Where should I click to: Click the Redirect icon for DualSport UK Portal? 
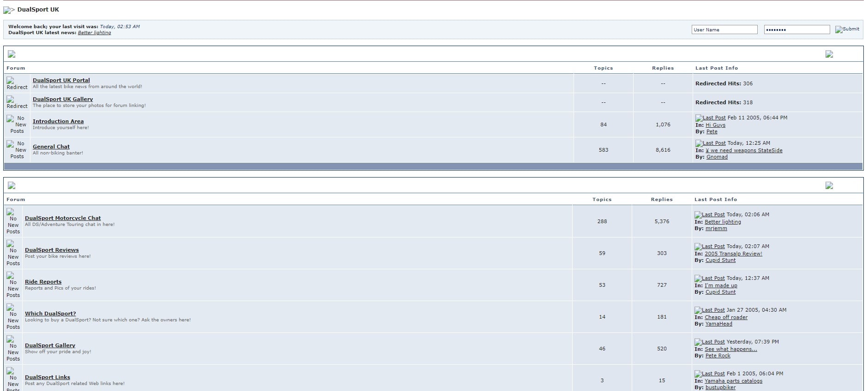17,83
